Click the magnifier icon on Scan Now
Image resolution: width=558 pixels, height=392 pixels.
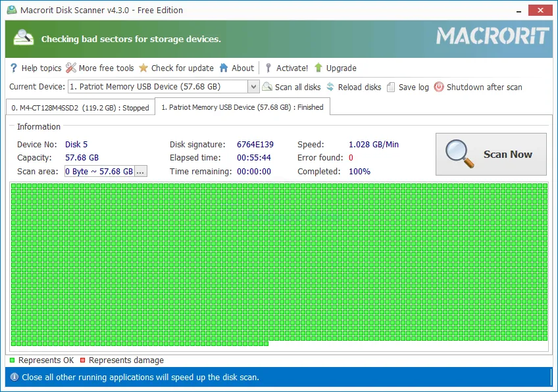[x=459, y=154]
